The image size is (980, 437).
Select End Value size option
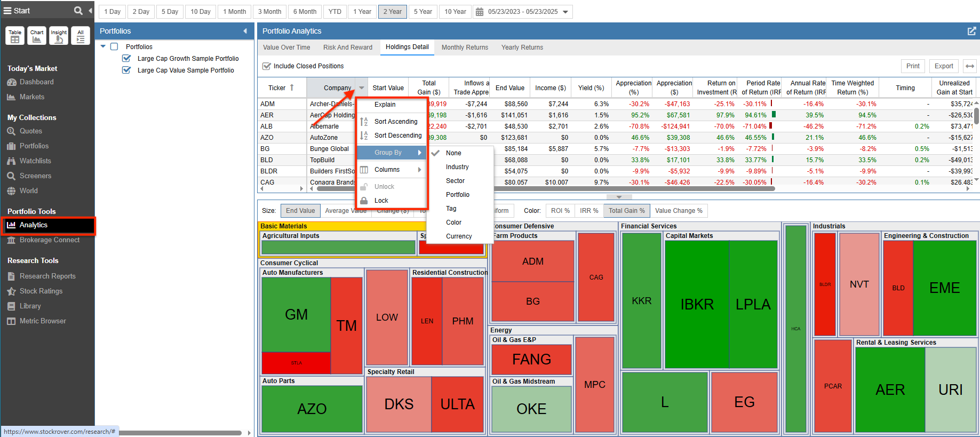click(300, 211)
